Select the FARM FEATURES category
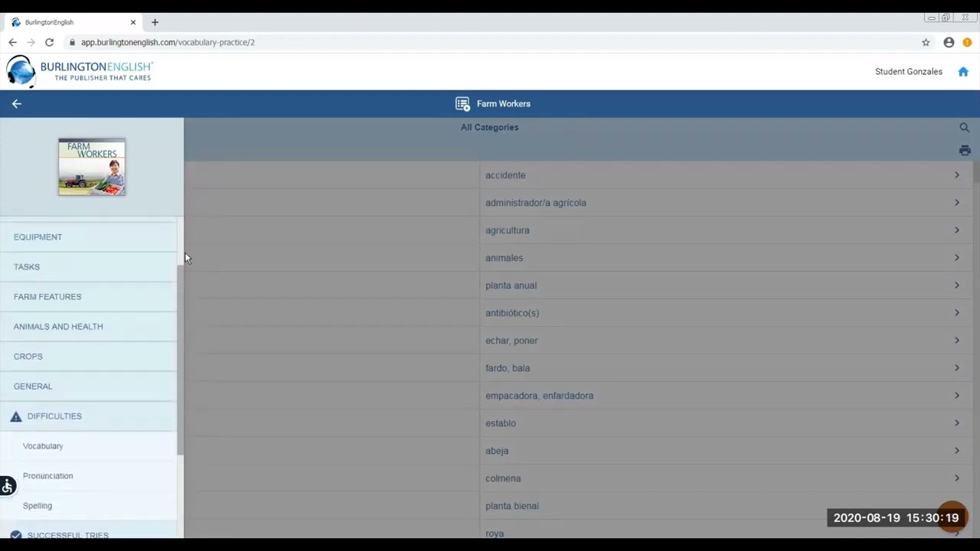The image size is (980, 551). (x=88, y=297)
